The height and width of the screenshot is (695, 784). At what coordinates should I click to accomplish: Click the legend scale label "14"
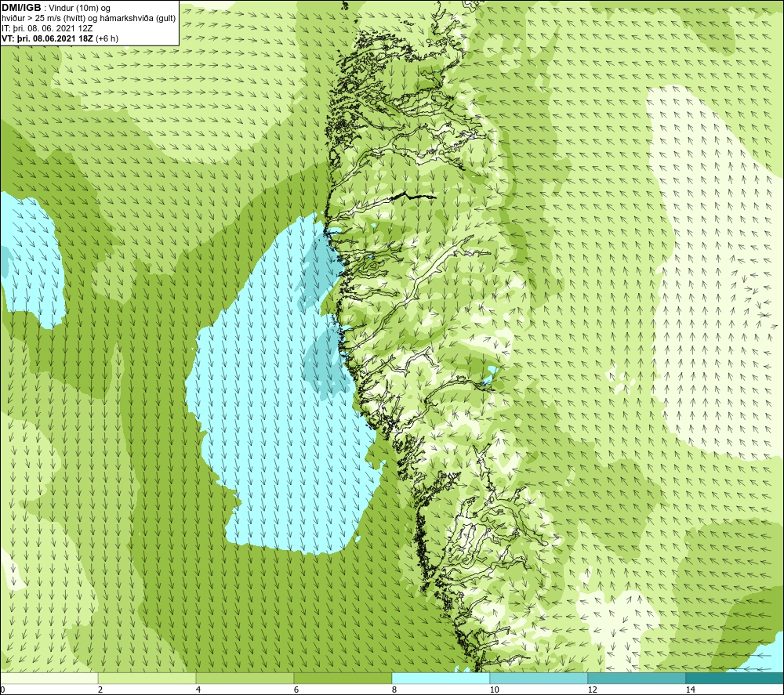pos(690,690)
